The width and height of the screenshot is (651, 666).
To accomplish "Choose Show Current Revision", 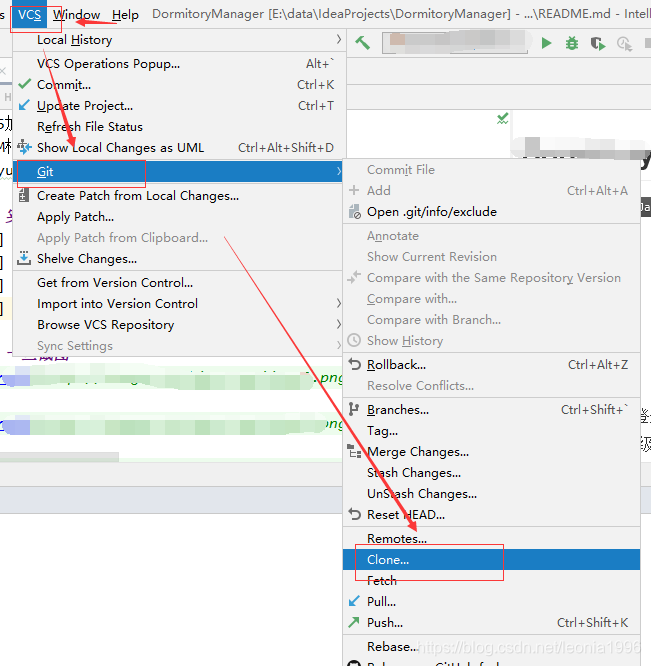I will click(x=491, y=257).
